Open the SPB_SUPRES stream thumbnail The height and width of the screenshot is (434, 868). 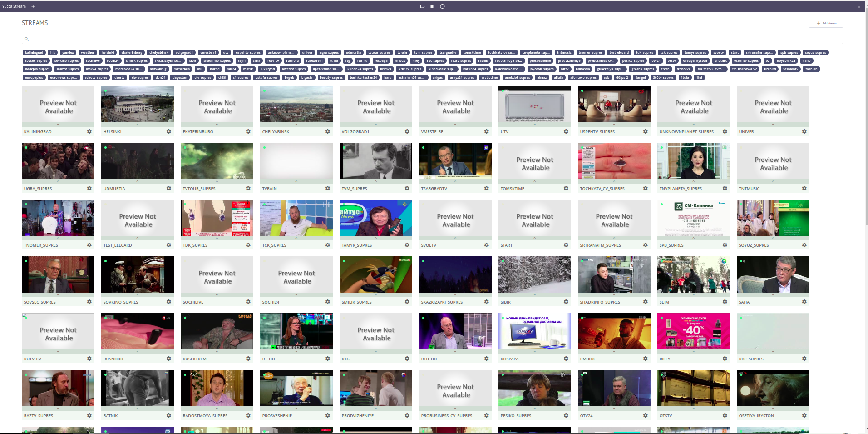[x=694, y=218]
